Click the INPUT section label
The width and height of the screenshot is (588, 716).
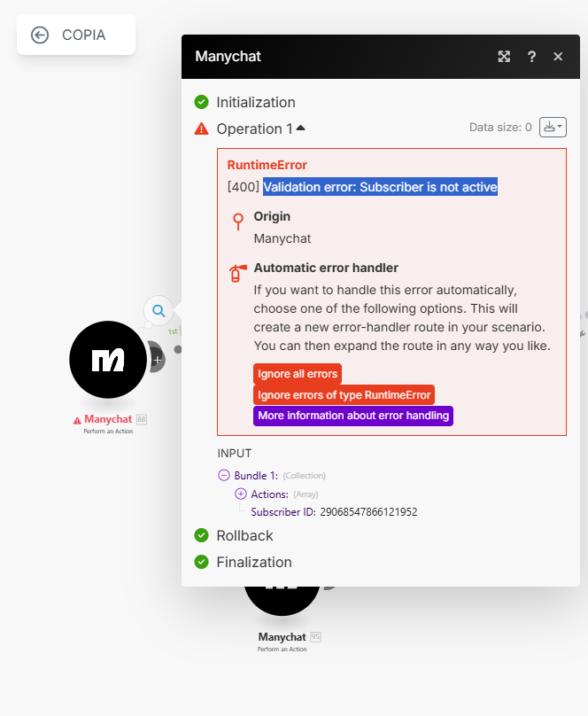pyautogui.click(x=235, y=454)
